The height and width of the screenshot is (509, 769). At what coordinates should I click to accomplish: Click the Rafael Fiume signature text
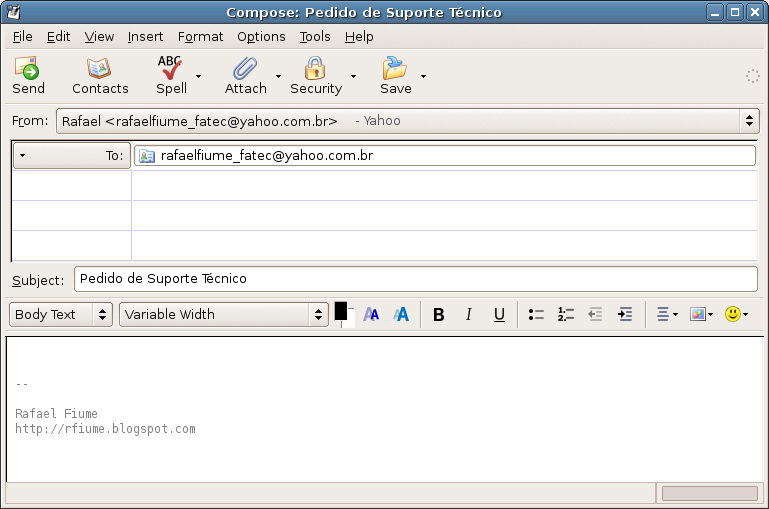pyautogui.click(x=56, y=413)
